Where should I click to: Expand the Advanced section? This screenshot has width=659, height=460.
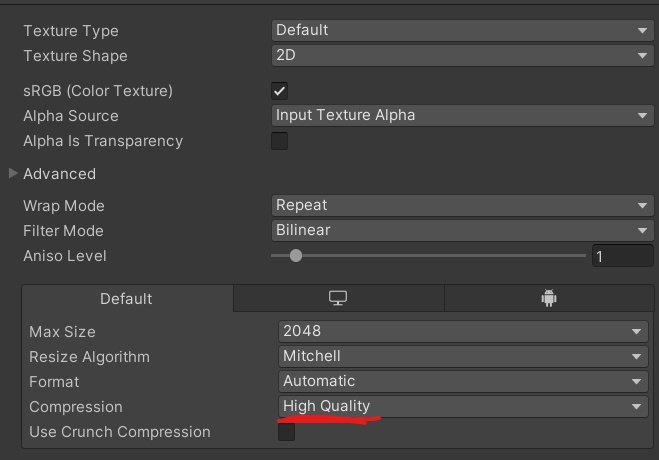tap(13, 174)
